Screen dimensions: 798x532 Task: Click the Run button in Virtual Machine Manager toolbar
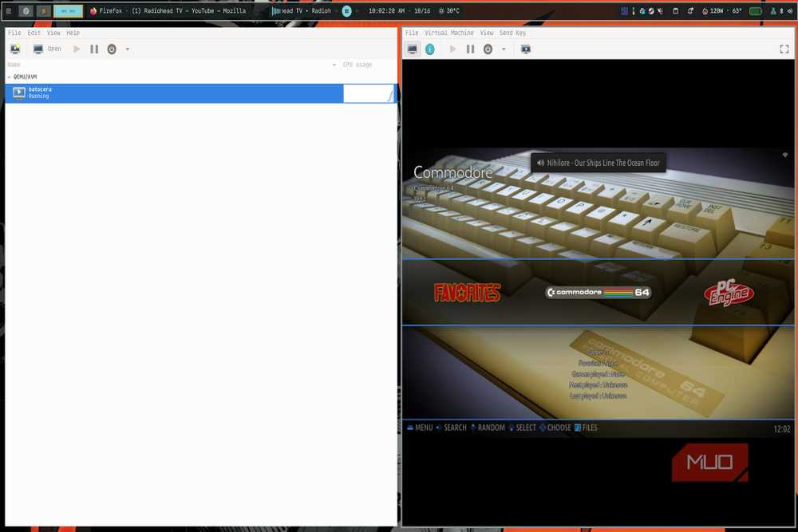click(77, 49)
